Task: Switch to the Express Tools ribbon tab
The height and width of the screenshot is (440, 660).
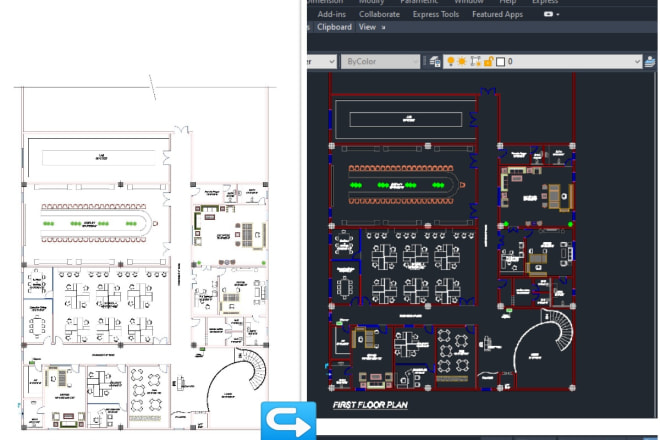Action: click(x=436, y=14)
